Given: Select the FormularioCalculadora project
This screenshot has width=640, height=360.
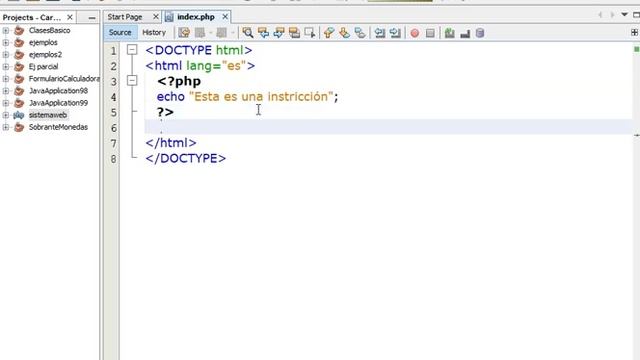Looking at the screenshot, I should click(64, 79).
